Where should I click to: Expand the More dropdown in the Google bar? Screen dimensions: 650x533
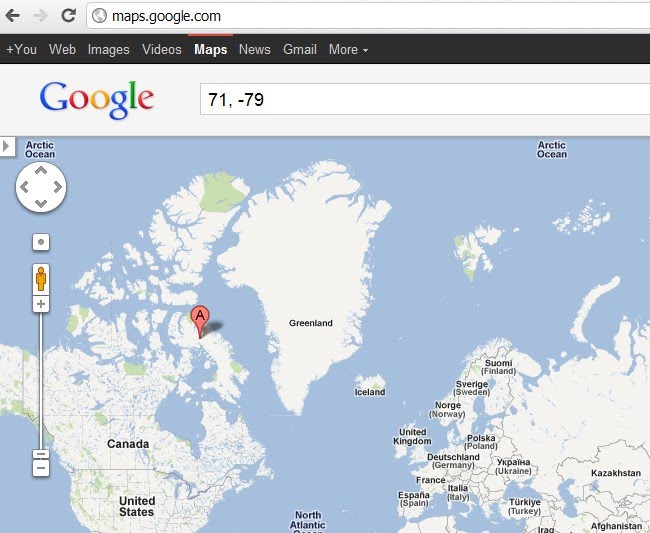tap(348, 49)
